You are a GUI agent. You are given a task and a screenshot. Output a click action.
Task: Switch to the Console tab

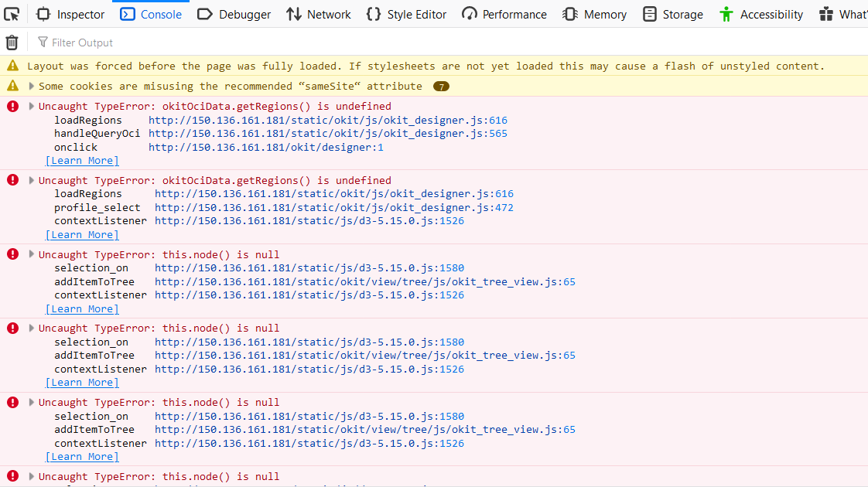(151, 15)
